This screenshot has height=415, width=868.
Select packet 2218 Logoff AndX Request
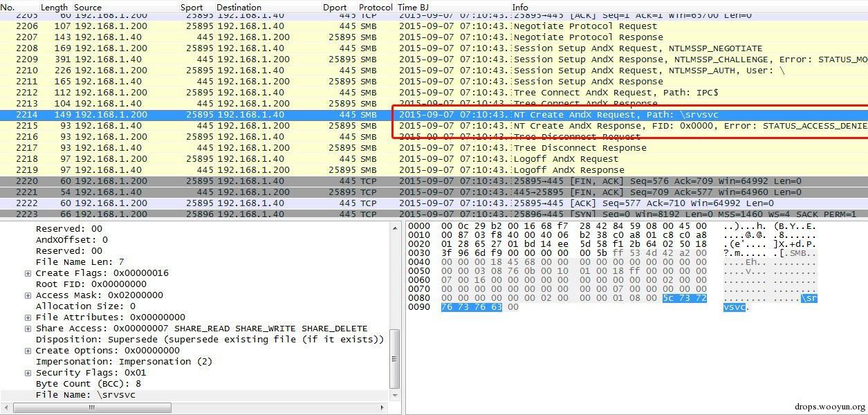277,159
